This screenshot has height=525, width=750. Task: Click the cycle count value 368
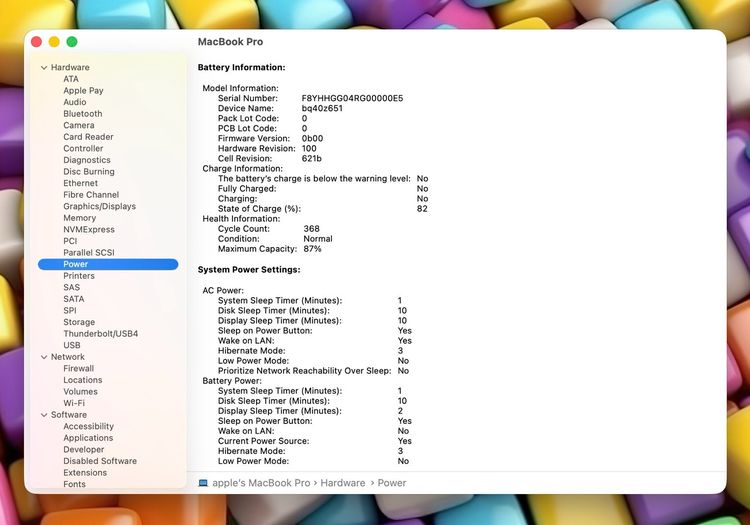point(311,229)
